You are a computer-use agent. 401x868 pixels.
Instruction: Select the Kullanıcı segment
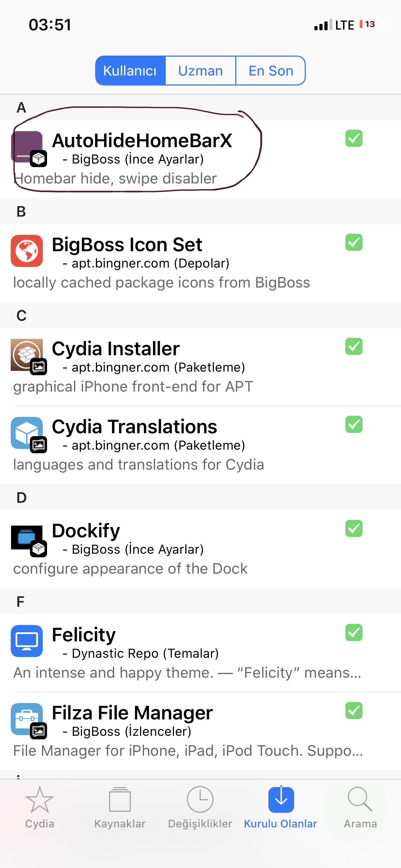[130, 71]
